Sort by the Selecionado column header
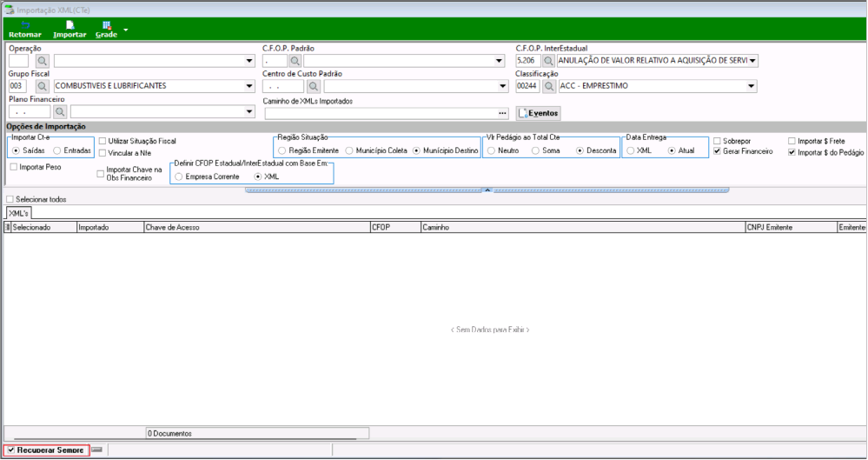Screen dimensions: 868x460 pyautogui.click(x=43, y=227)
